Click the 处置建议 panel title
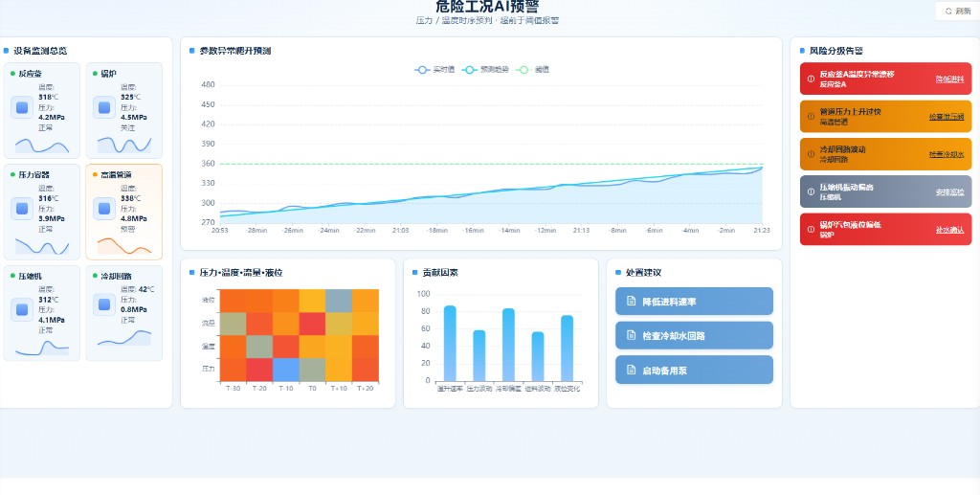The width and height of the screenshot is (980, 495). point(643,273)
